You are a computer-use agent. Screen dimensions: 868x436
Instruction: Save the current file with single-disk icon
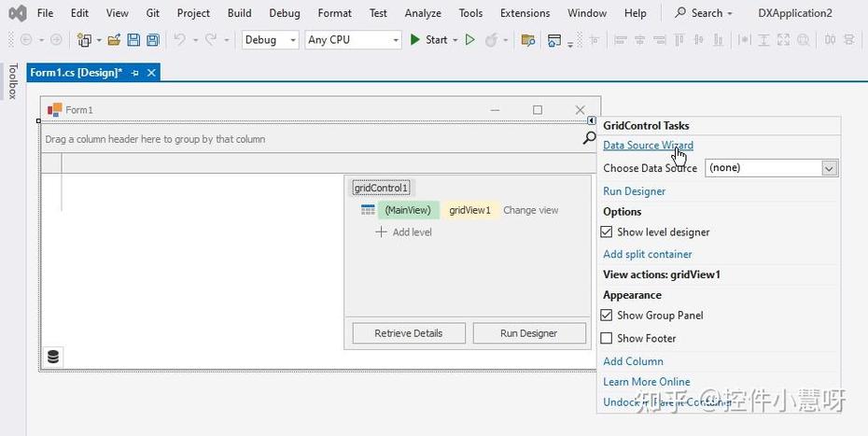pos(133,40)
